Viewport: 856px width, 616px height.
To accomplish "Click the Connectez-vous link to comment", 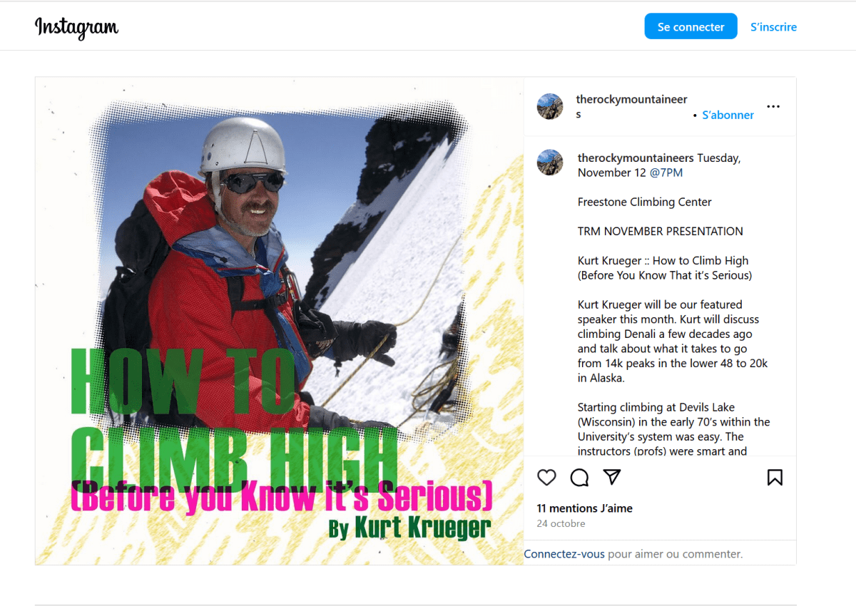I will click(564, 554).
